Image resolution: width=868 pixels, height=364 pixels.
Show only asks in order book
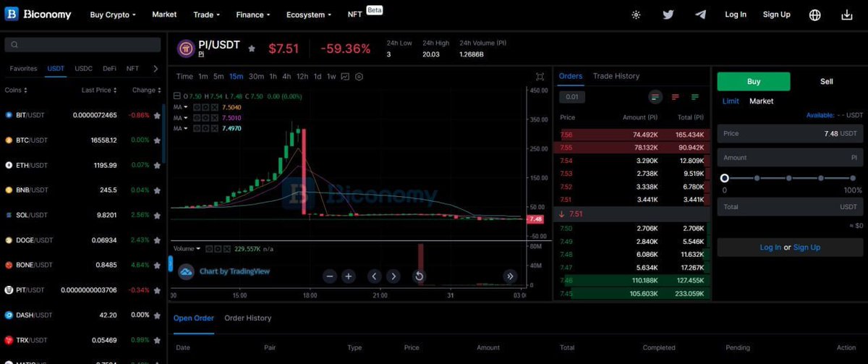point(676,97)
